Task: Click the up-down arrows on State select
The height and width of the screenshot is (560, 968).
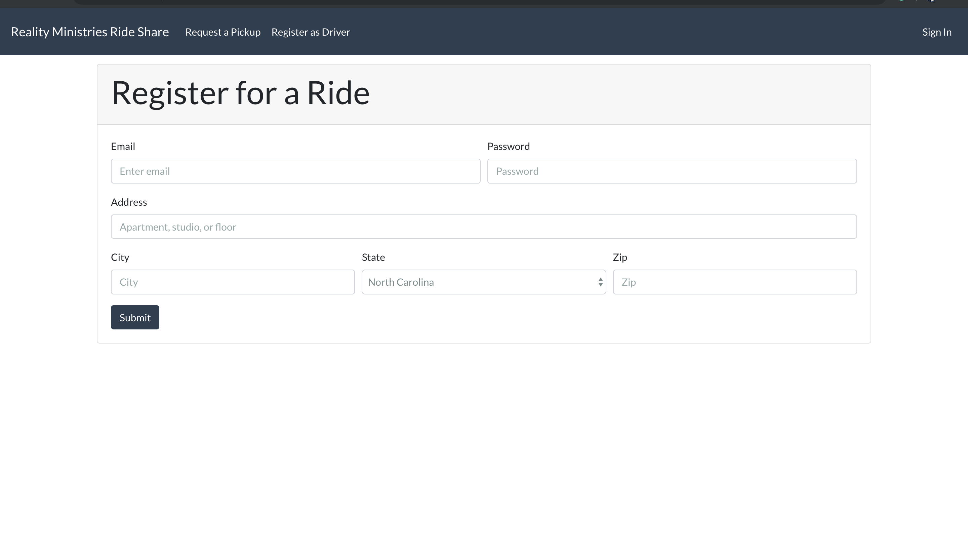Action: pos(600,282)
